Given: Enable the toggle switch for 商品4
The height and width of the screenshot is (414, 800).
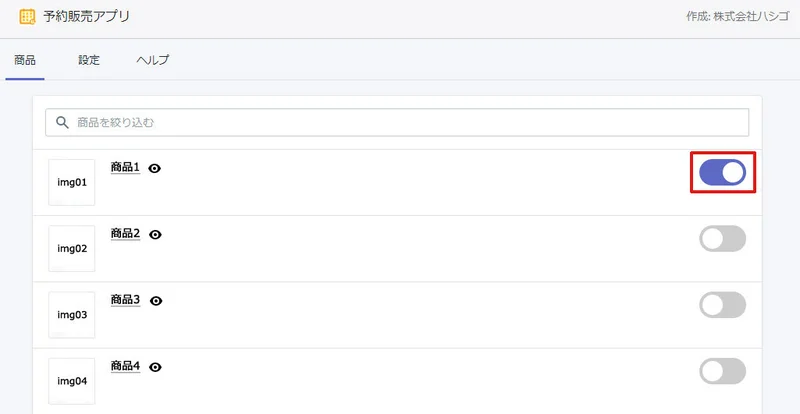Looking at the screenshot, I should [722, 371].
